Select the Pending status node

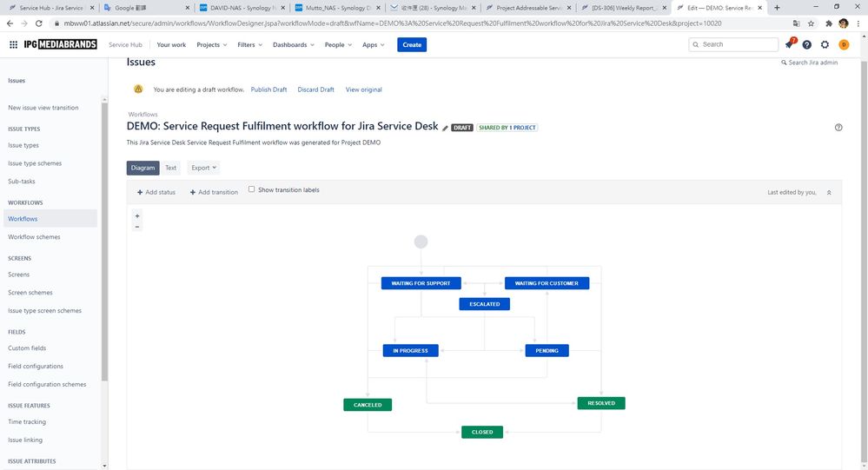tap(547, 350)
